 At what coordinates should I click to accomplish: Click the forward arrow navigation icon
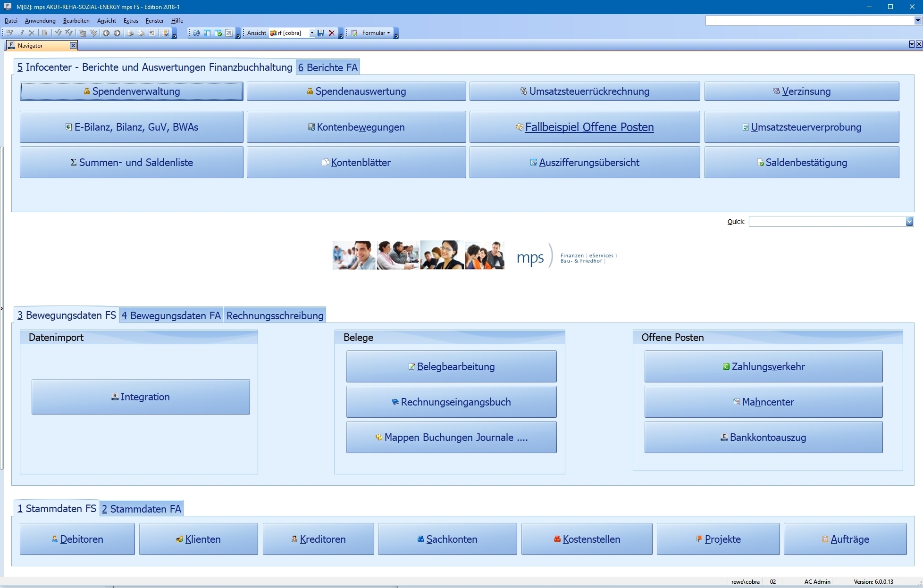pos(117,33)
